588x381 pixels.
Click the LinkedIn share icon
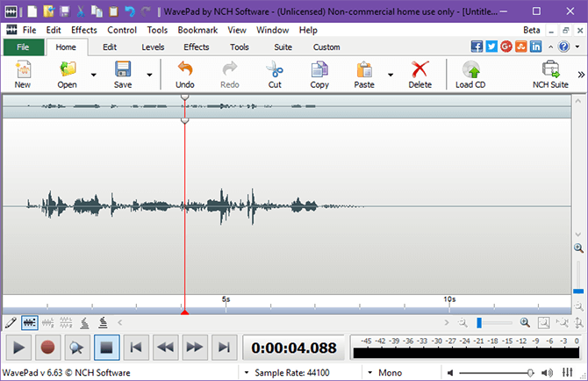(536, 47)
